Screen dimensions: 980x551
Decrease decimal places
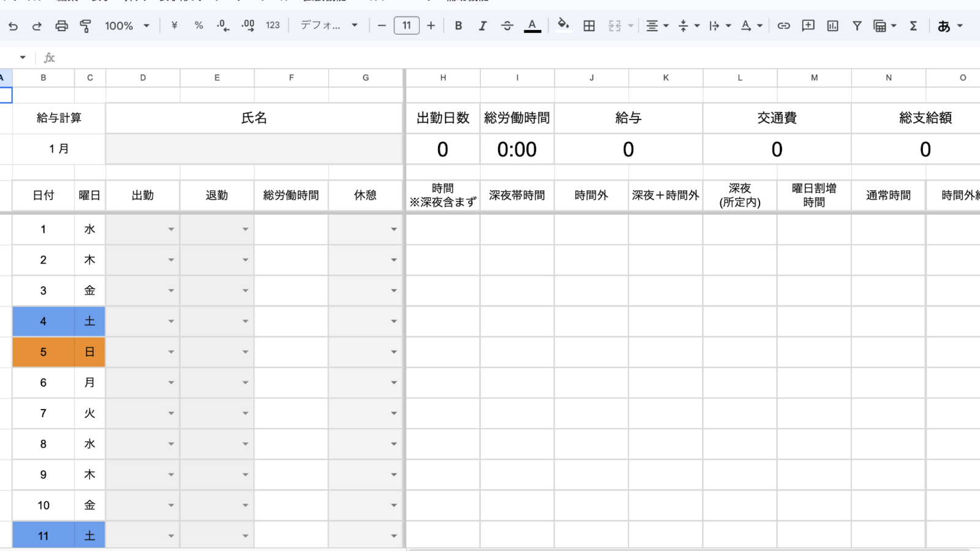coord(223,26)
